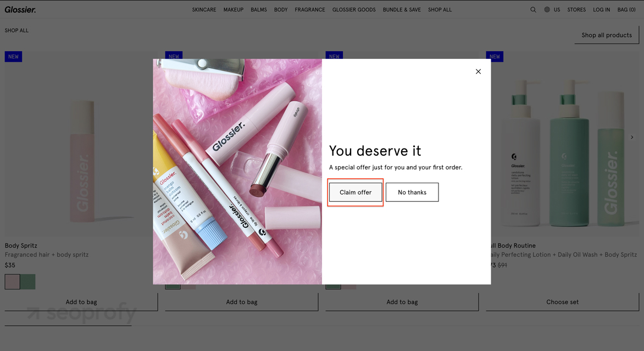Open the SKINCARE menu
Viewport: 644px width, 351px height.
pos(204,9)
